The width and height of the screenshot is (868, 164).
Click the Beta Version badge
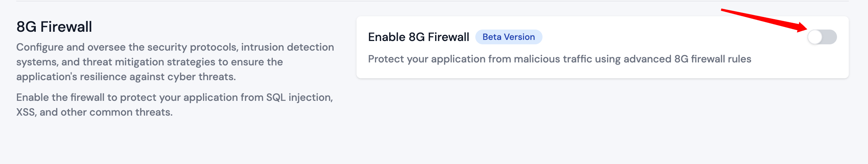[509, 37]
